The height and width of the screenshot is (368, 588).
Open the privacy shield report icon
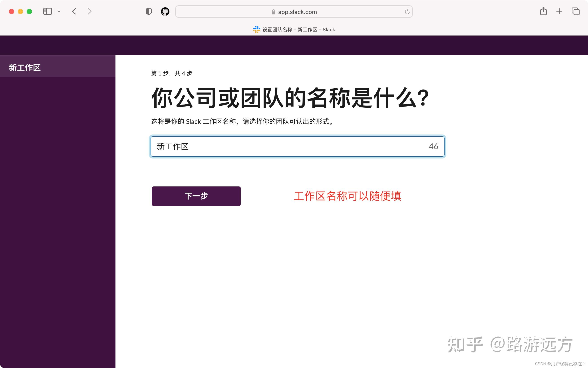(x=149, y=12)
